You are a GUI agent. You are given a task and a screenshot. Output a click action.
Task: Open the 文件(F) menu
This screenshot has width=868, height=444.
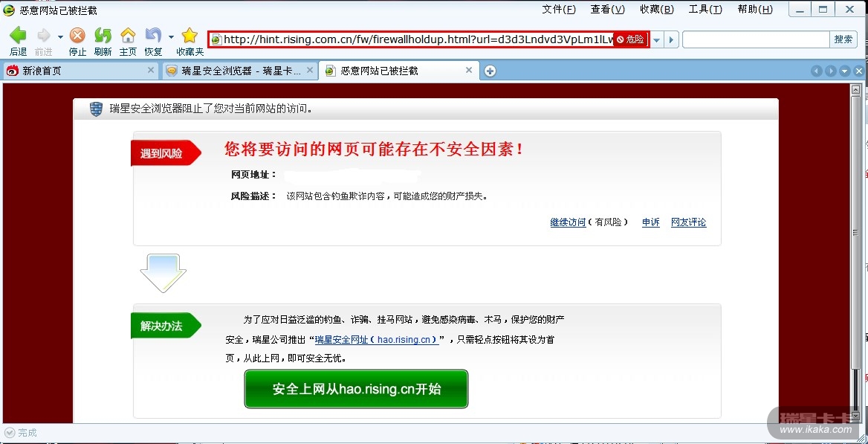[x=559, y=10]
